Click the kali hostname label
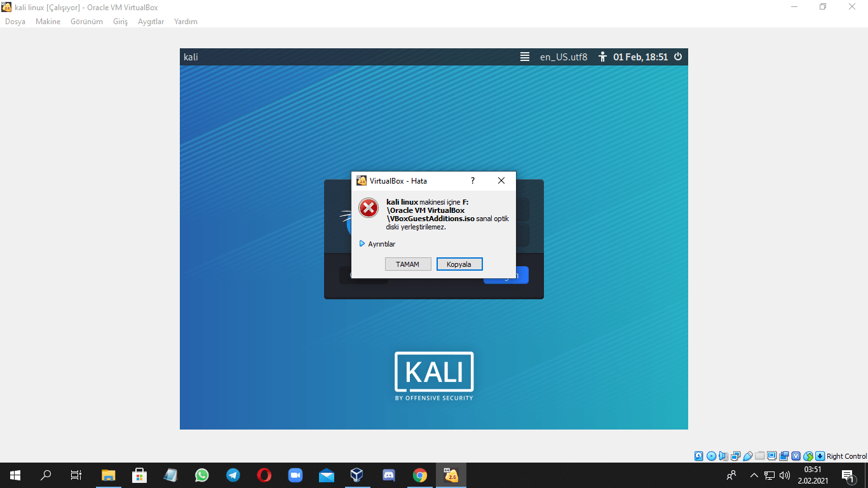868x488 pixels. 191,57
